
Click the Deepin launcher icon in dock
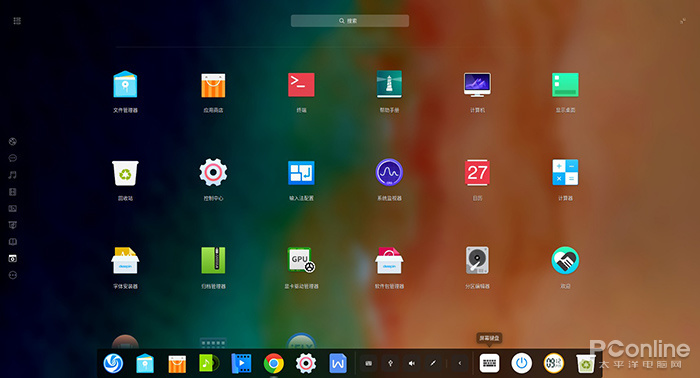coord(113,363)
